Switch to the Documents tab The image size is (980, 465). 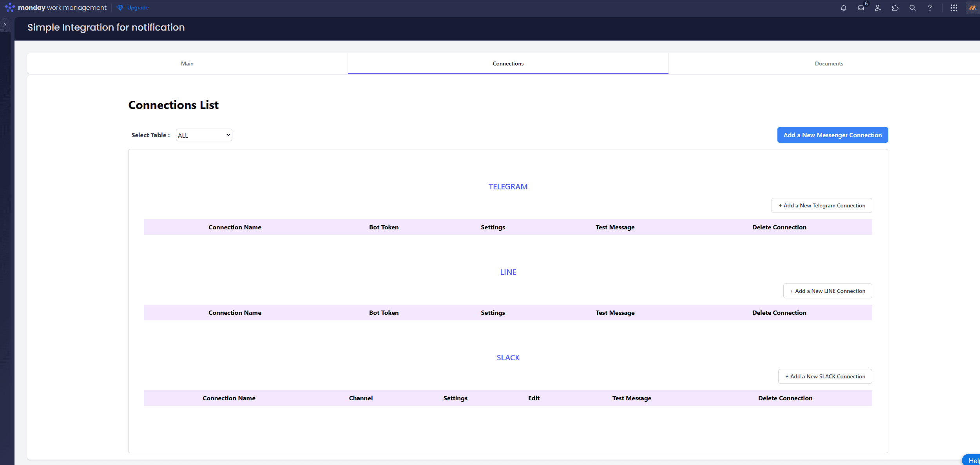coord(829,64)
